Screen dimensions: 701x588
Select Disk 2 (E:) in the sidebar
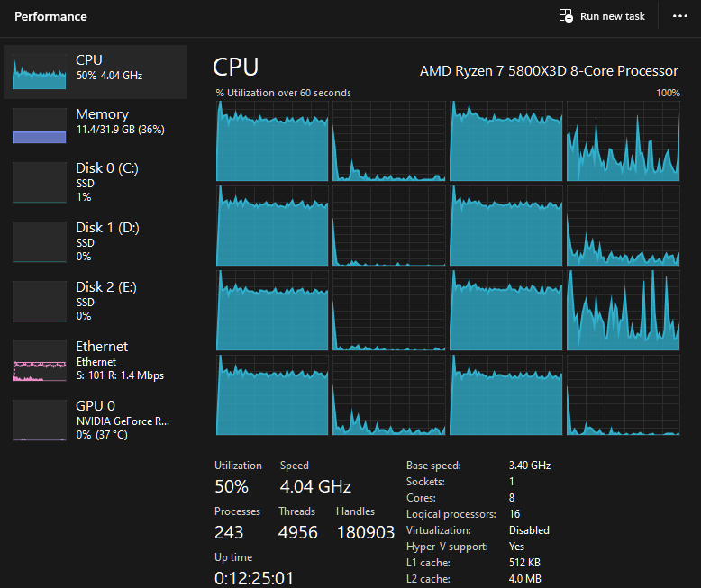pos(96,301)
